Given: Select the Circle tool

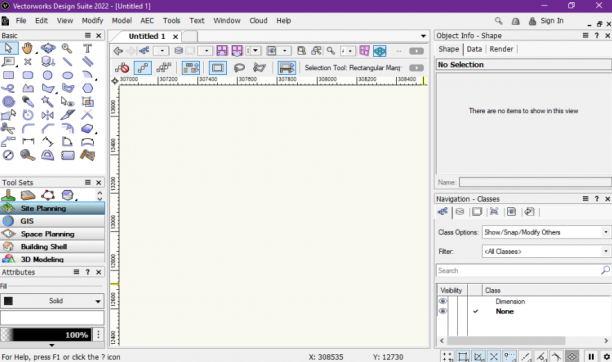Looking at the screenshot, I should pyautogui.click(x=48, y=75).
